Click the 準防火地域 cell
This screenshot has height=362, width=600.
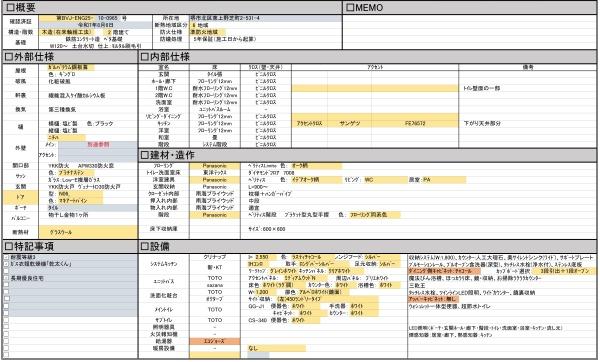coord(207,32)
